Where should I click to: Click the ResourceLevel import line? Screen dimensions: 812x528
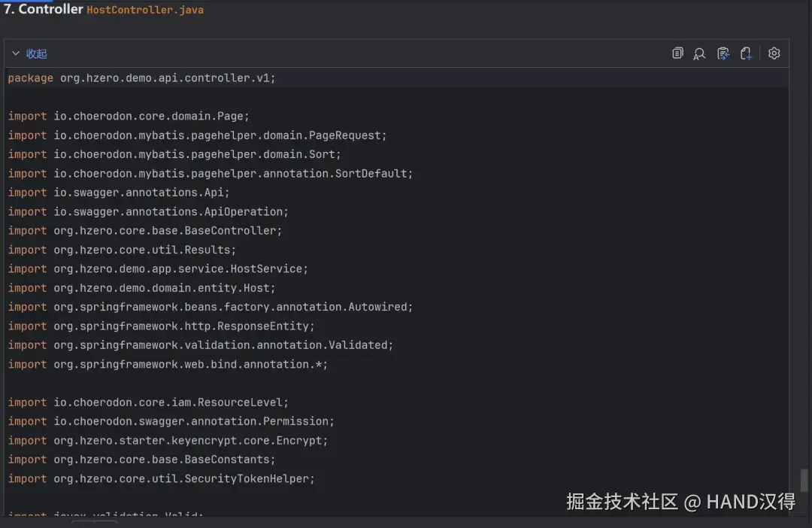(148, 402)
